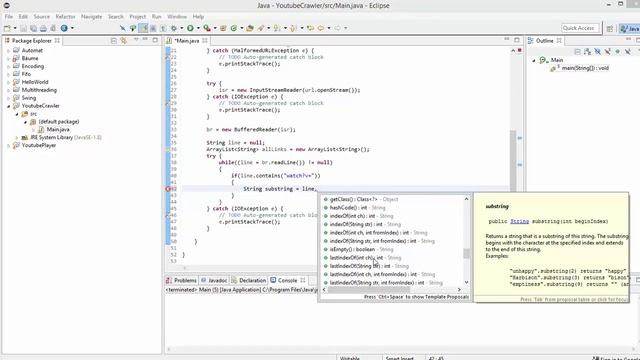The width and height of the screenshot is (640, 360).
Task: Click the Save All toolbar icon
Action: 33,28
